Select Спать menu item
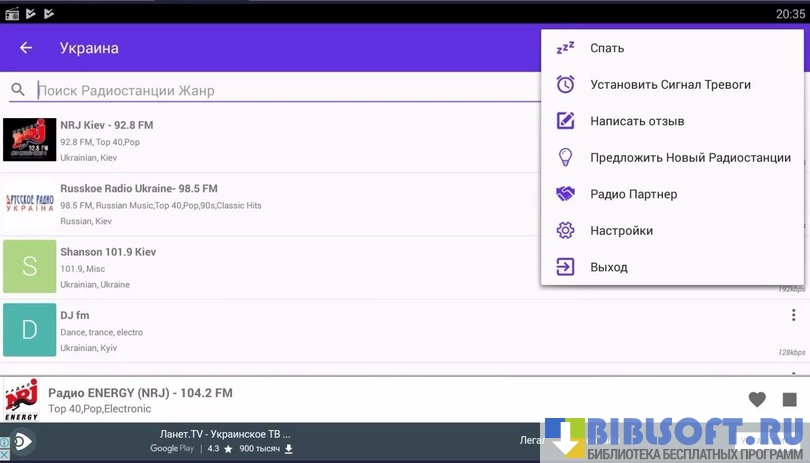The height and width of the screenshot is (463, 810). point(607,48)
